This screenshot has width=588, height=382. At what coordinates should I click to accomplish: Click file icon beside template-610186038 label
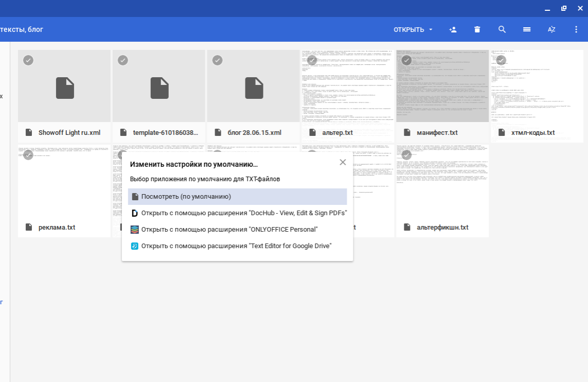tap(123, 132)
